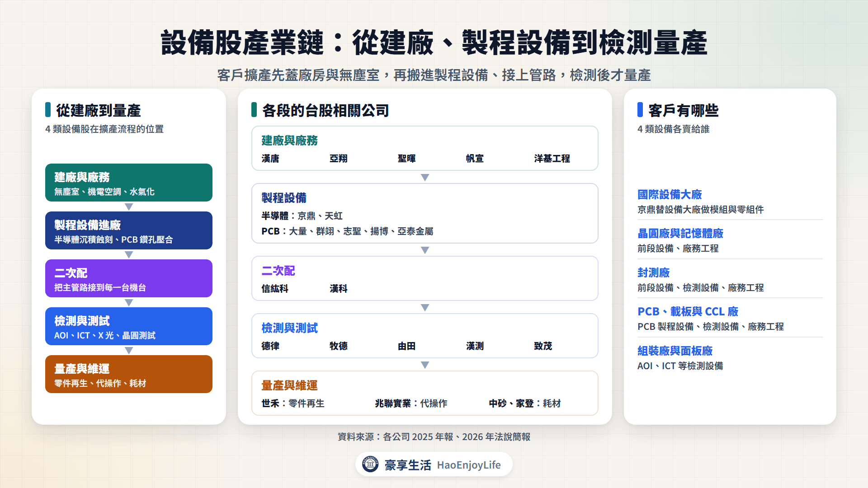The width and height of the screenshot is (868, 488).
Task: Click the PCB：大量、群翊 company line
Action: pyautogui.click(x=347, y=231)
